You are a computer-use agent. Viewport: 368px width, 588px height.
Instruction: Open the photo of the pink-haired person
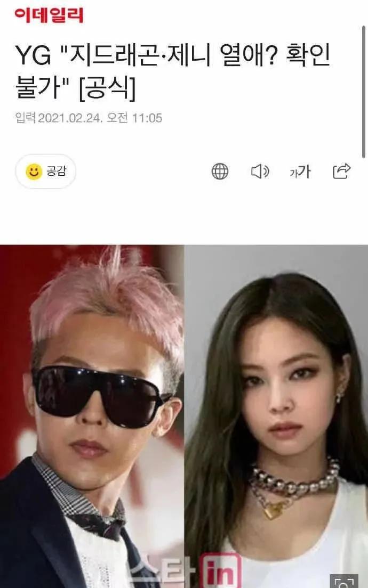(x=92, y=416)
